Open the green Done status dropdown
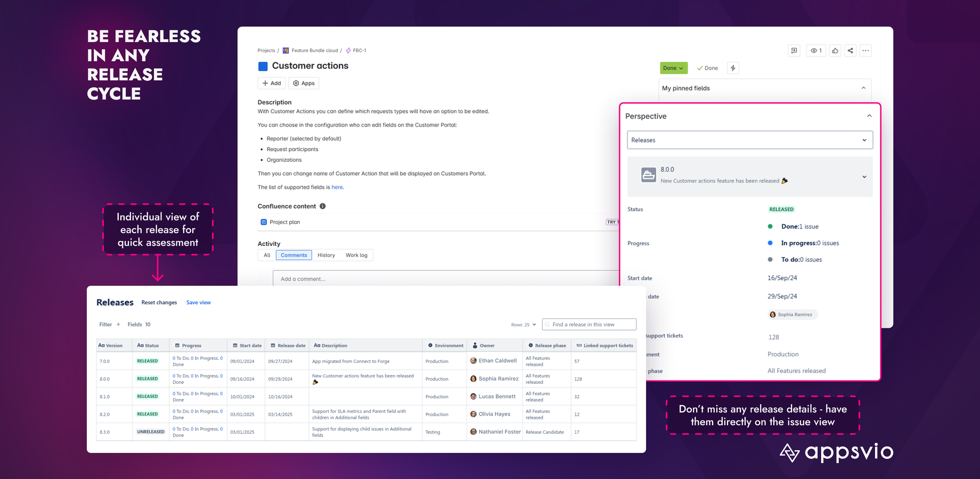 [674, 68]
